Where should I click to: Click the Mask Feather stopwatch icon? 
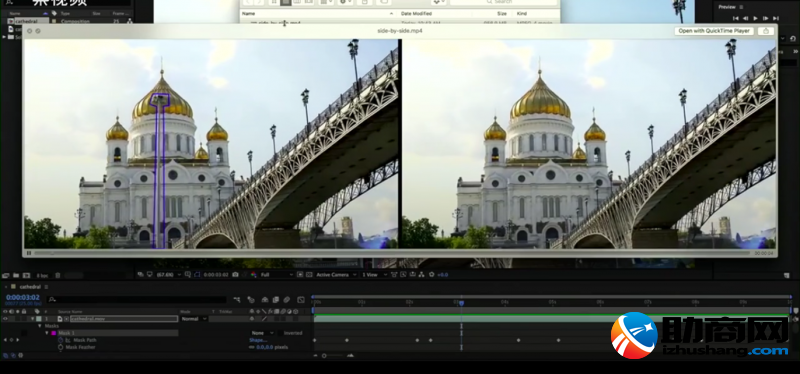coord(60,347)
